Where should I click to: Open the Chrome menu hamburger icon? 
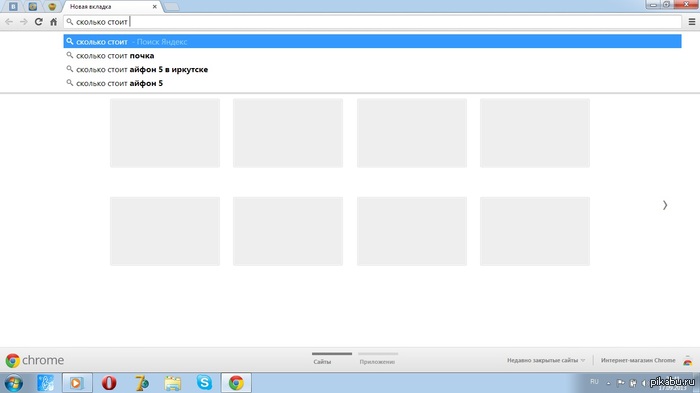pos(692,21)
